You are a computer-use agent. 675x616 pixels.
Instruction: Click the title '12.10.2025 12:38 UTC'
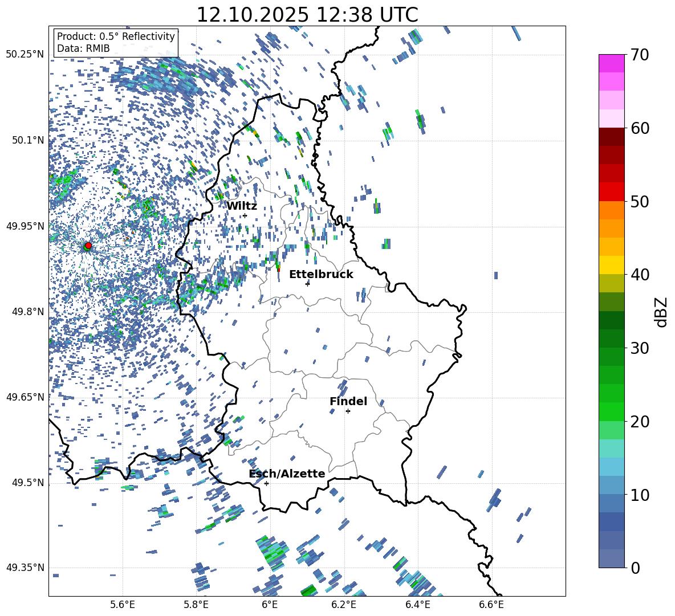click(307, 15)
